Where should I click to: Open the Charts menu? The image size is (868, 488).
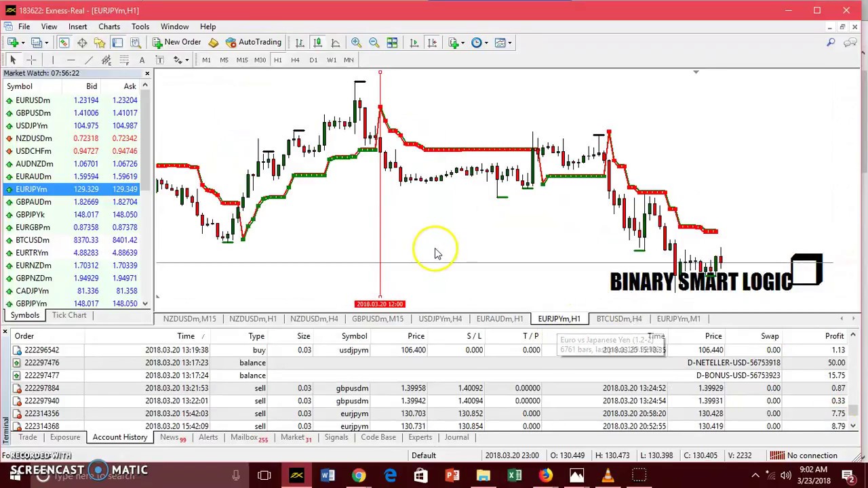pos(109,26)
